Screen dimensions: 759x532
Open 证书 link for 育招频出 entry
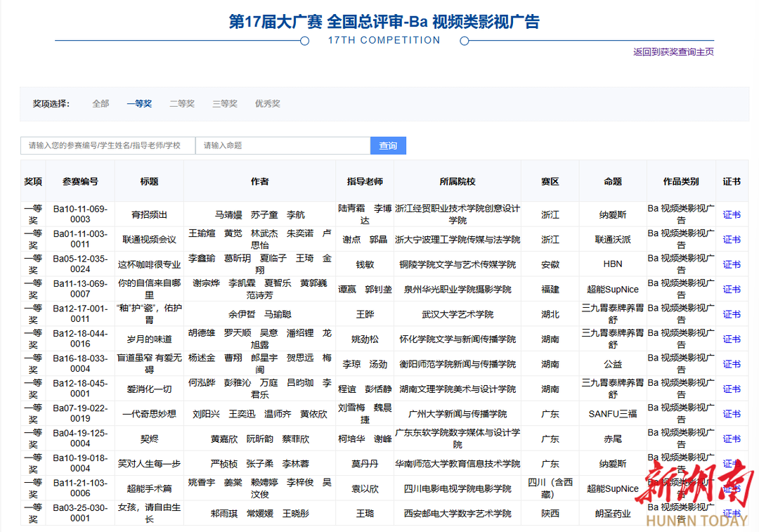pos(732,214)
